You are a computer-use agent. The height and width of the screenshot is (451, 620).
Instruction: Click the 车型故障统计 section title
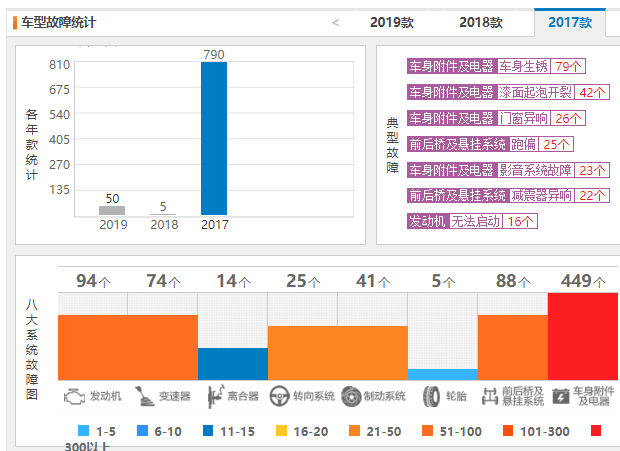tap(59, 23)
